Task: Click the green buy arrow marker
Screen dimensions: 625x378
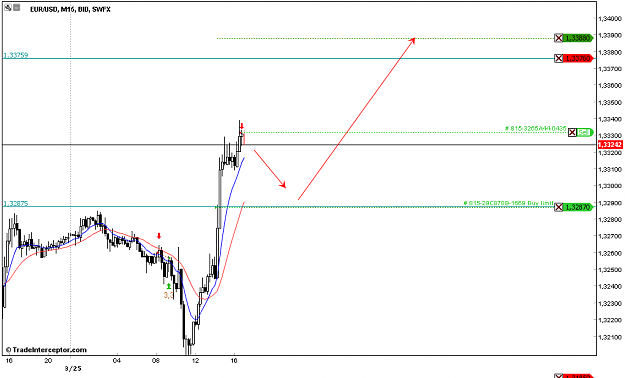Action: (169, 286)
